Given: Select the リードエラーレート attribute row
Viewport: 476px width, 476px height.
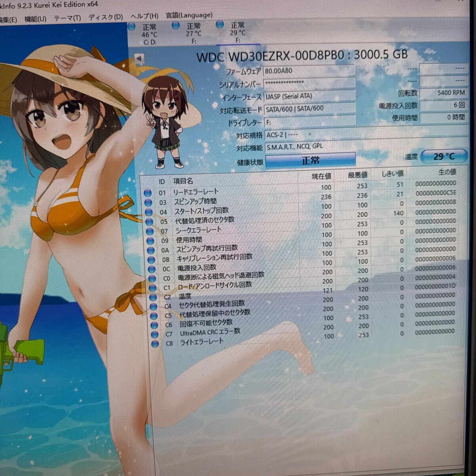Looking at the screenshot, I should click(300, 188).
